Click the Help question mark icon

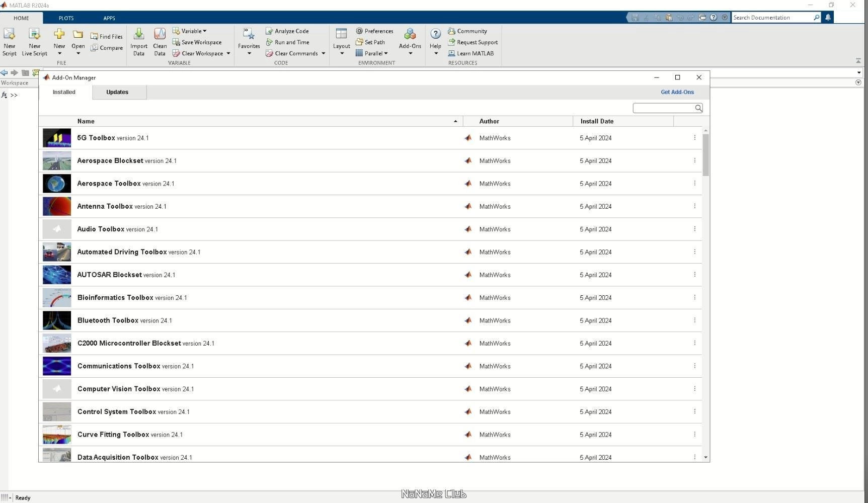436,34
